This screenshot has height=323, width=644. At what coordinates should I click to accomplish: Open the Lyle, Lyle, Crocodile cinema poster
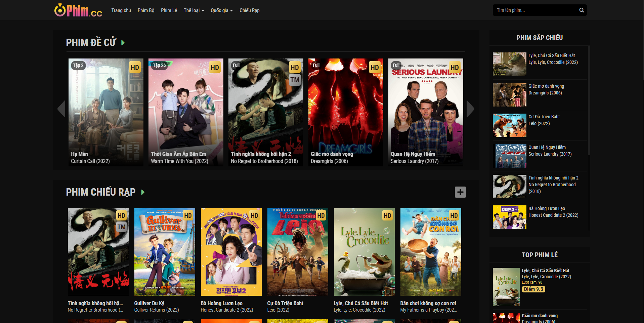364,252
